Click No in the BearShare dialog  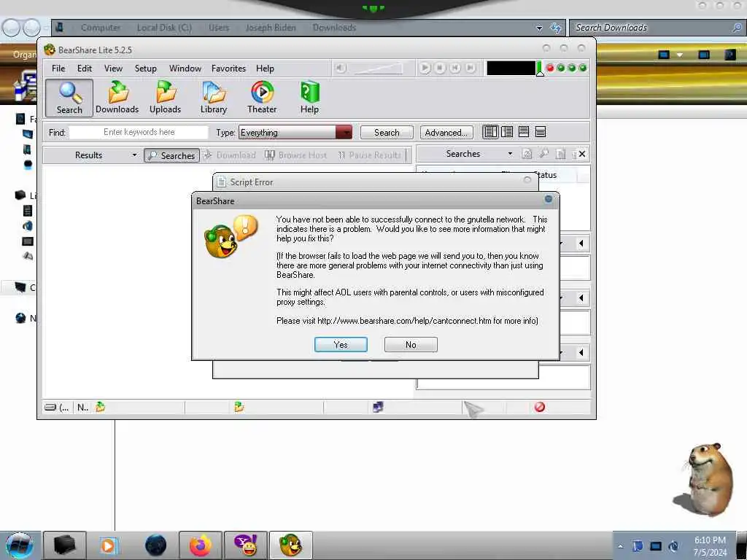(x=411, y=344)
